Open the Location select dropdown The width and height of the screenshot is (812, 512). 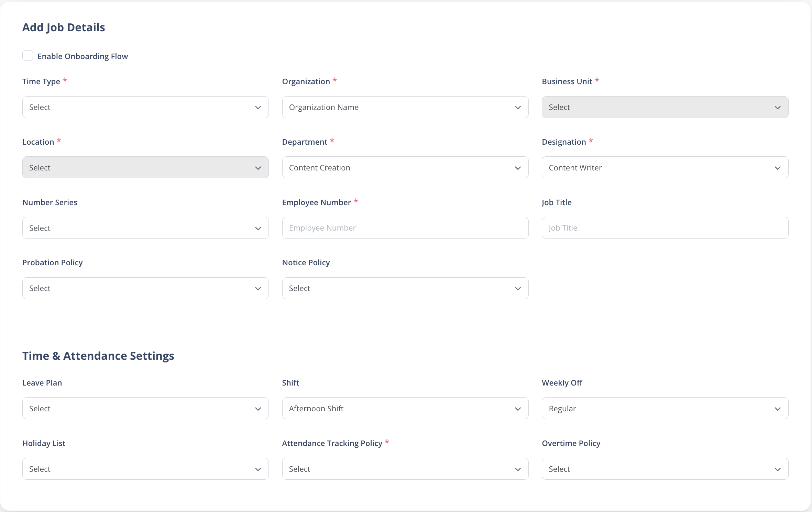tap(145, 168)
